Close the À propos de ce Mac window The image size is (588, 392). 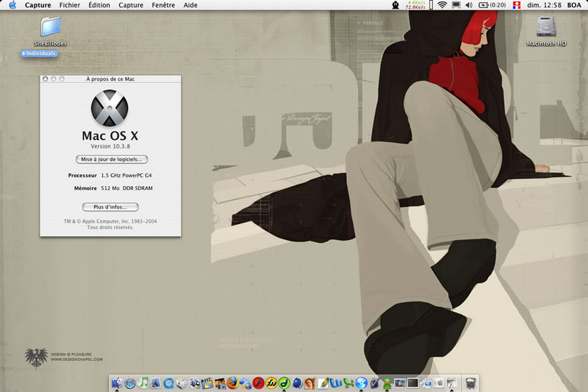tap(46, 79)
